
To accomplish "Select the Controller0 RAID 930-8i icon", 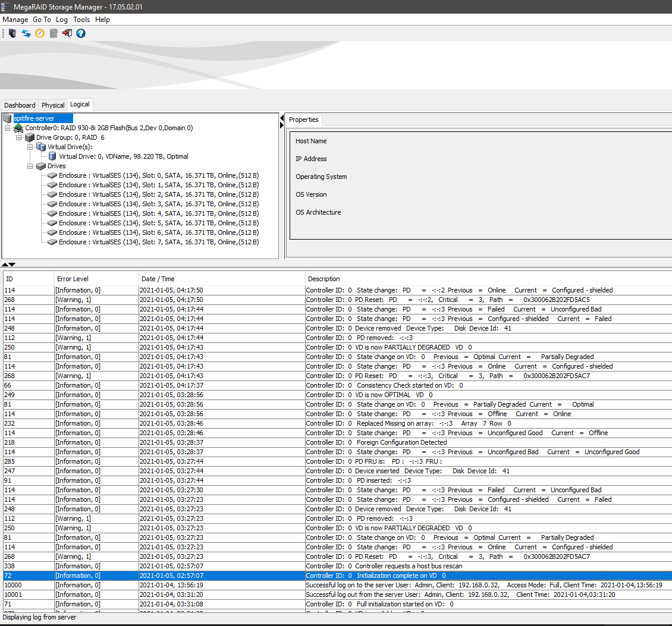I will pos(18,128).
